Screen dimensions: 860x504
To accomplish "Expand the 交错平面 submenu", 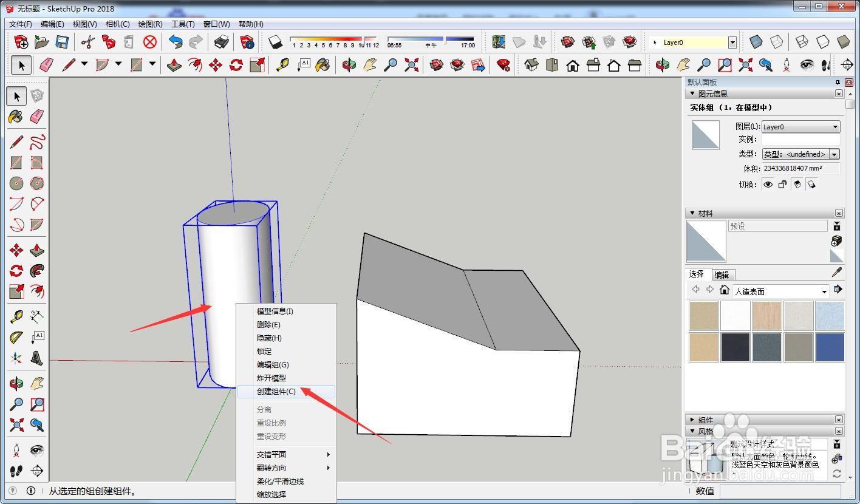I will click(286, 454).
